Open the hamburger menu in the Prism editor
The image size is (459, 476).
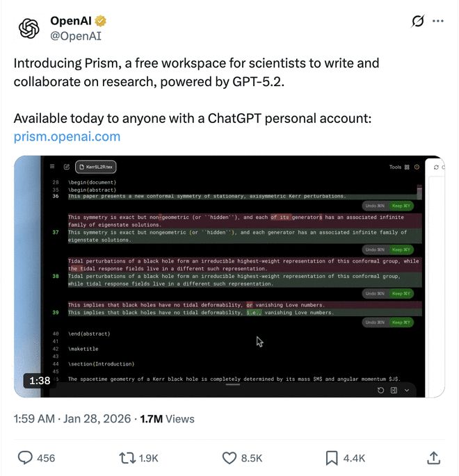(52, 167)
